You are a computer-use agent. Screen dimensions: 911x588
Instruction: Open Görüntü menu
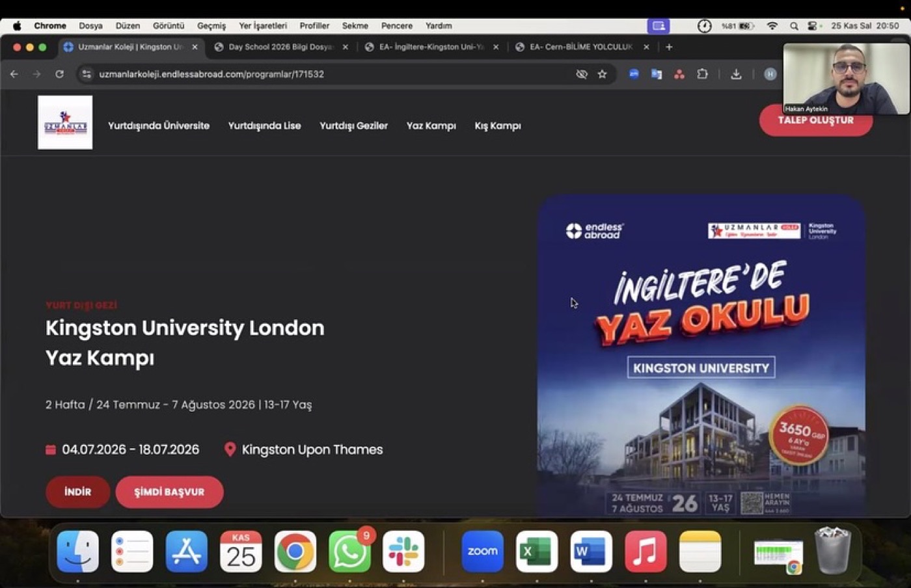(169, 26)
